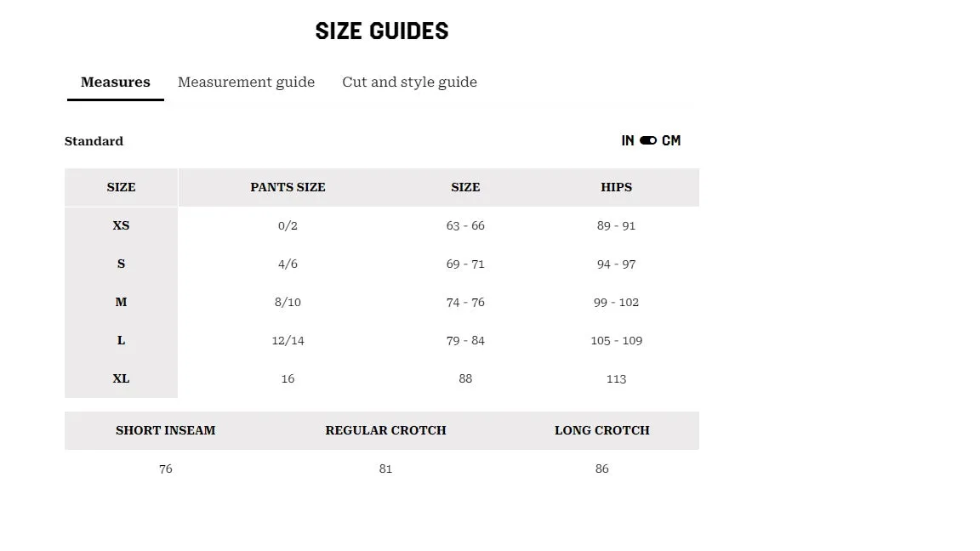Click the S size row header
The height and width of the screenshot is (551, 980).
(122, 264)
